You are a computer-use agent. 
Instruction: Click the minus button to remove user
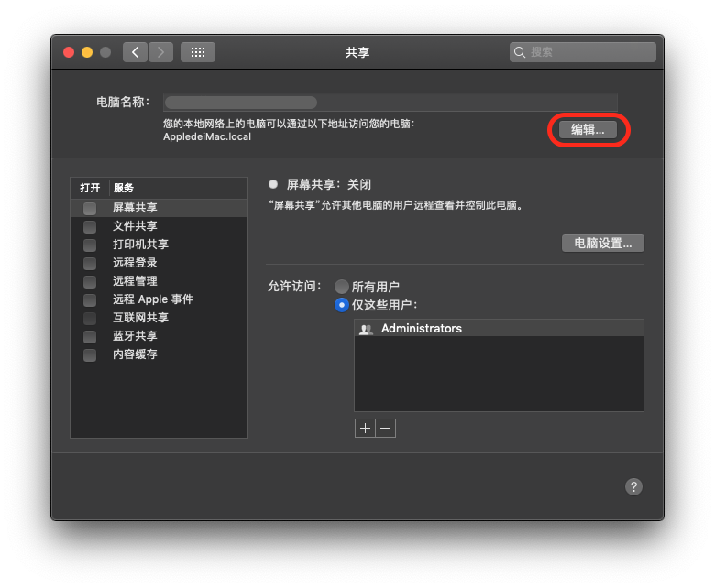point(385,428)
